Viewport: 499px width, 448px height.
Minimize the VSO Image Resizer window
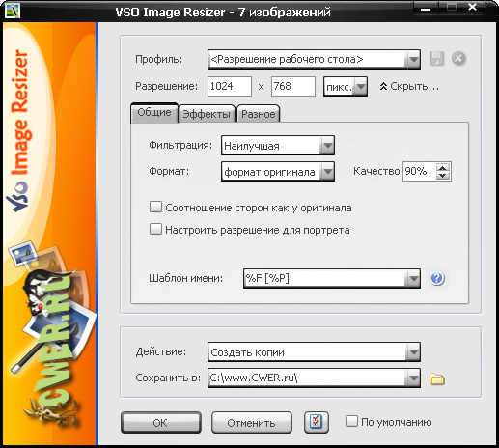tap(426, 8)
